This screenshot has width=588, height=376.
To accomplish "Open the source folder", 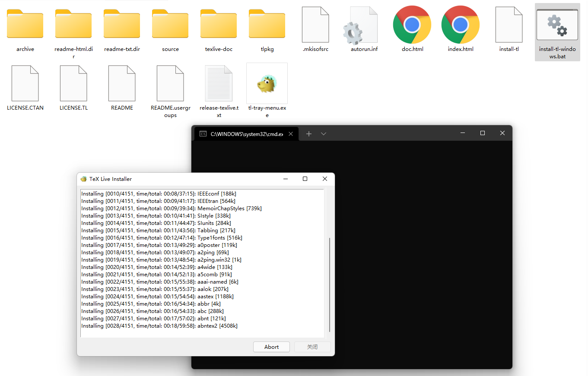I will coord(170,24).
